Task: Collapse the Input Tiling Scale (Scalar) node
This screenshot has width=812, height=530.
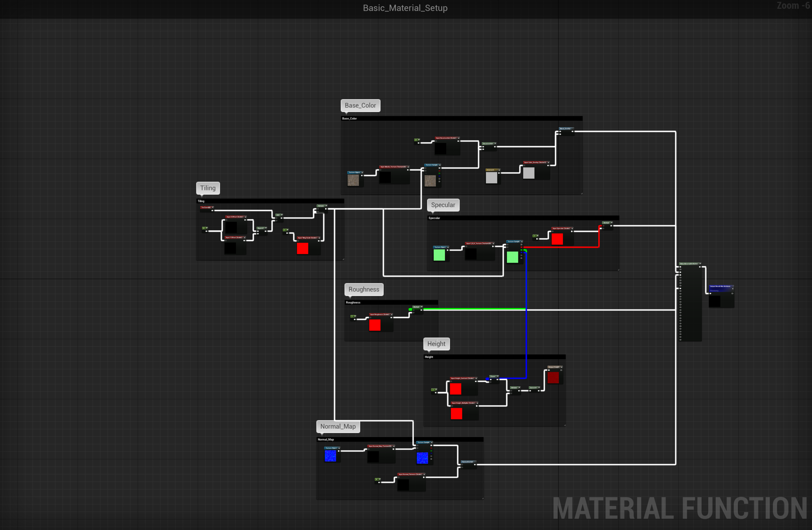Action: tap(320, 238)
